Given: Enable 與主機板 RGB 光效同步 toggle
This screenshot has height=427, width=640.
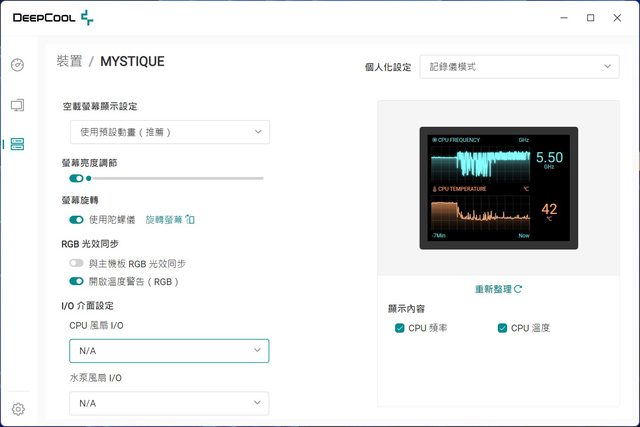Looking at the screenshot, I should 76,264.
